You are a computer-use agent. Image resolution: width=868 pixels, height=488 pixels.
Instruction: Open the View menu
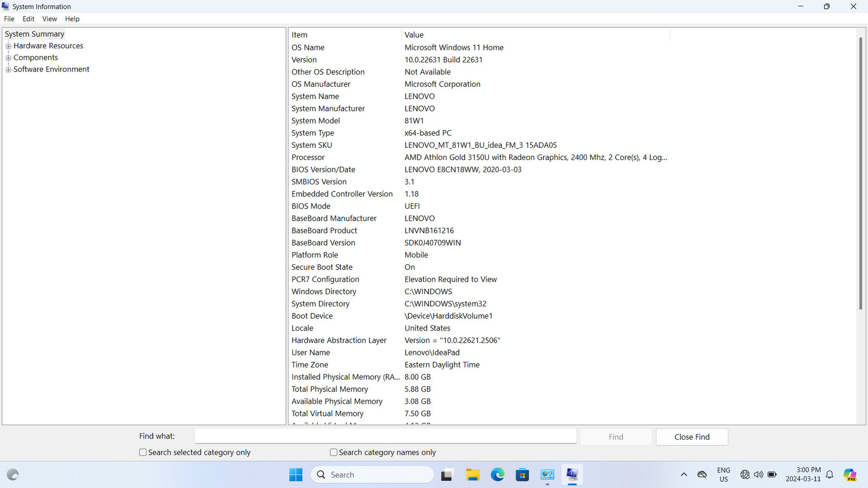pyautogui.click(x=49, y=19)
